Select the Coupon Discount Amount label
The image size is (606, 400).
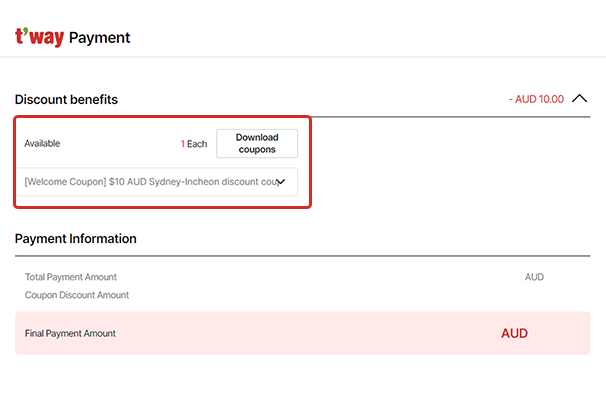coord(77,295)
